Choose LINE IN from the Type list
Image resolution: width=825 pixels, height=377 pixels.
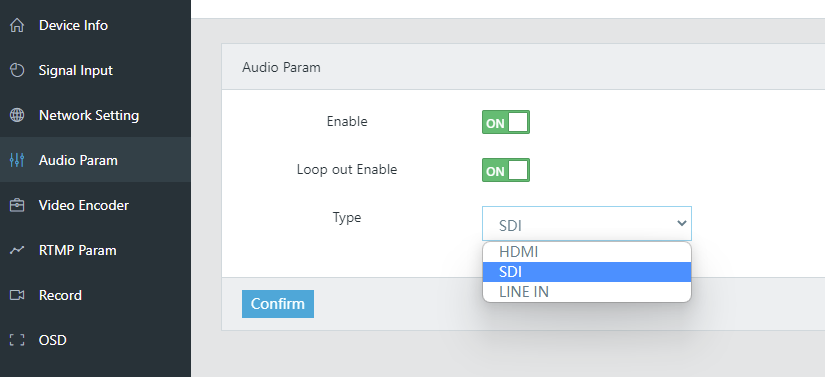click(587, 292)
